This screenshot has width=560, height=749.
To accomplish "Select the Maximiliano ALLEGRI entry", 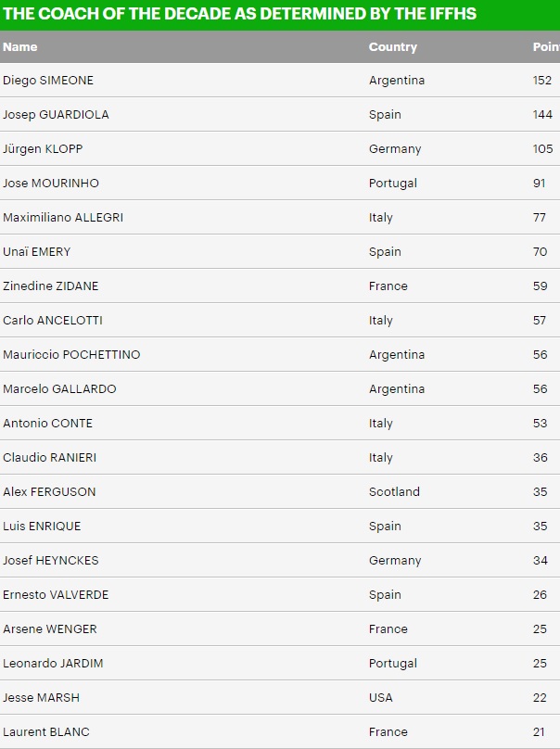I will [x=63, y=217].
